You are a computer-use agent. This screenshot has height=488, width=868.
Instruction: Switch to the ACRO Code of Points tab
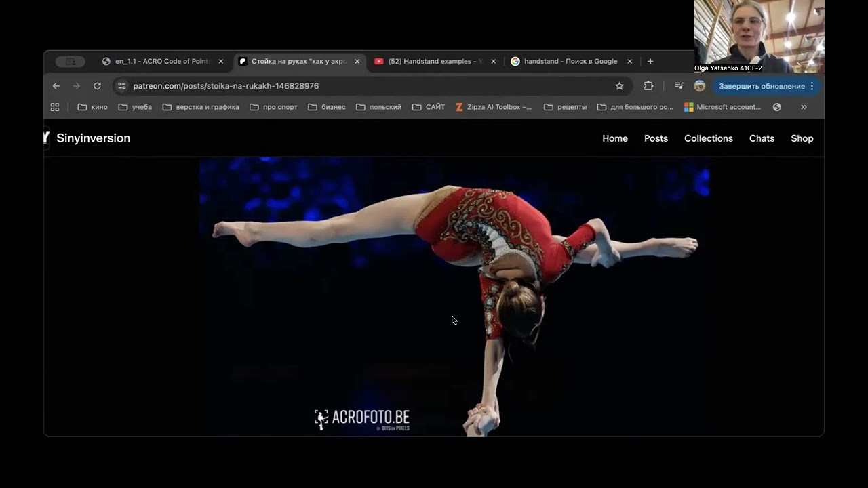click(163, 61)
